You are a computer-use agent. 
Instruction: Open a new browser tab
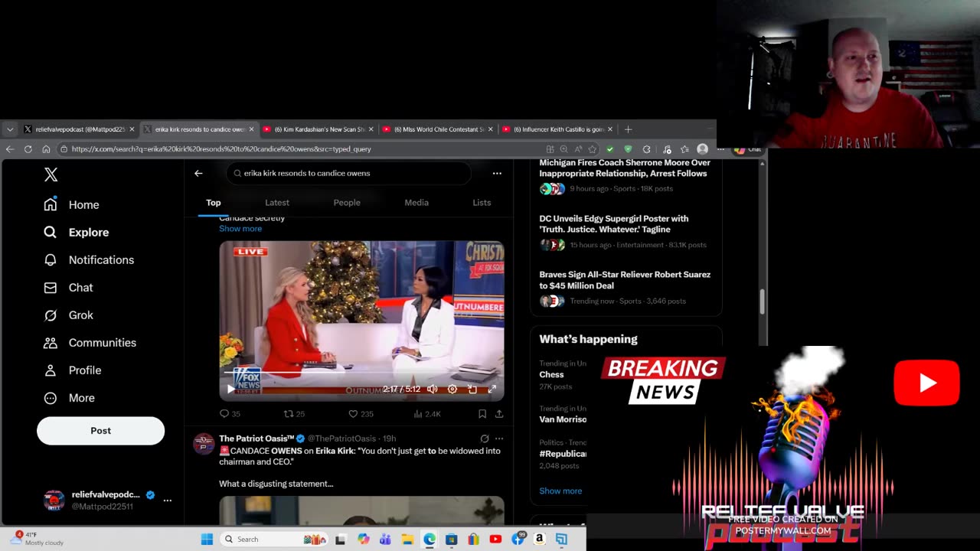pos(628,129)
